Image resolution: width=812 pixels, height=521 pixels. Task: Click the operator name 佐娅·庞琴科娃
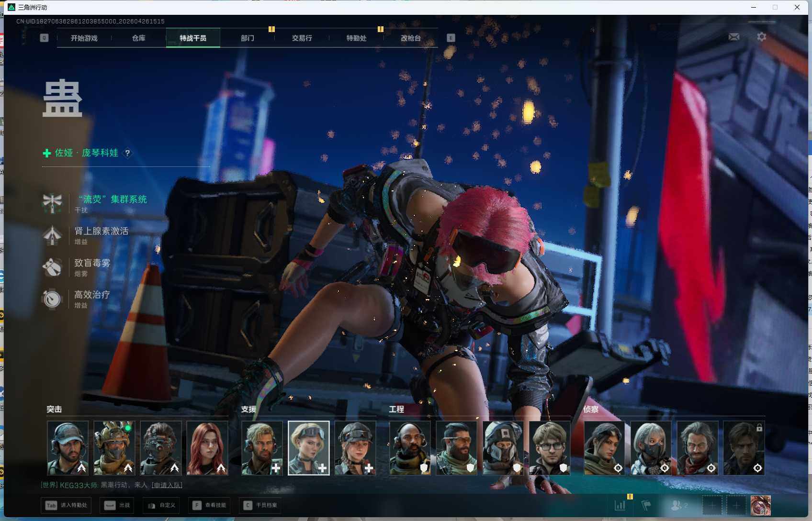86,153
